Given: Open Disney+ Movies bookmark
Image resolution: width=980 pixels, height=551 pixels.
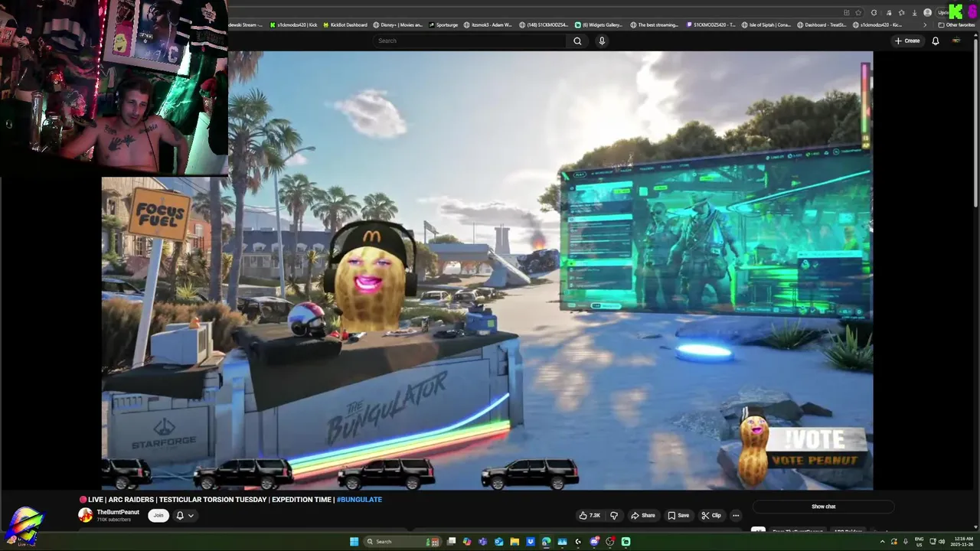Looking at the screenshot, I should [x=397, y=24].
